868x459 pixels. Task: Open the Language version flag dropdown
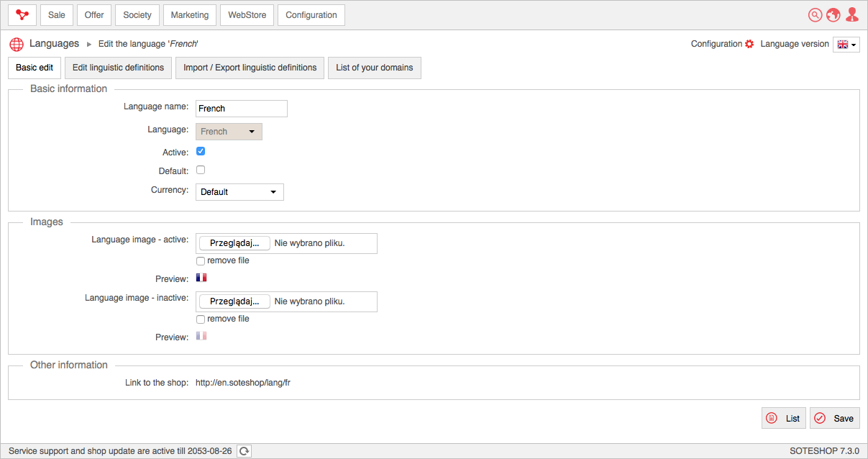point(846,45)
